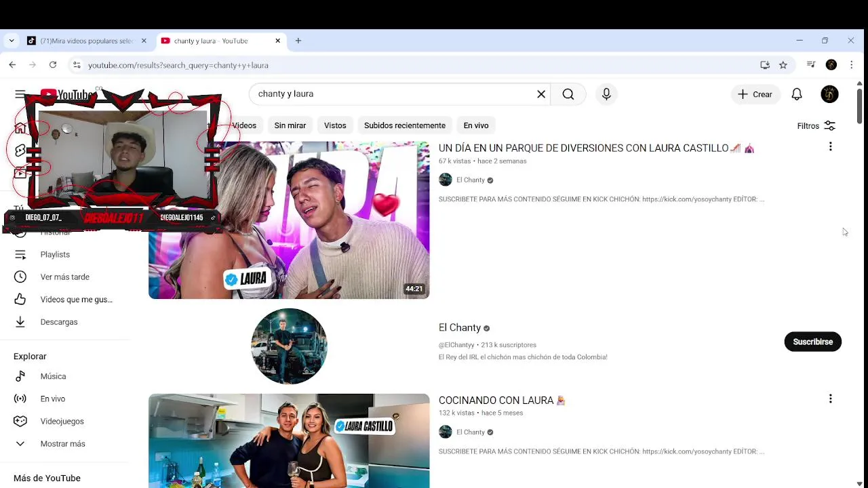Switch to the TikTok tab
Image resolution: width=868 pixels, height=488 pixels.
coord(87,41)
